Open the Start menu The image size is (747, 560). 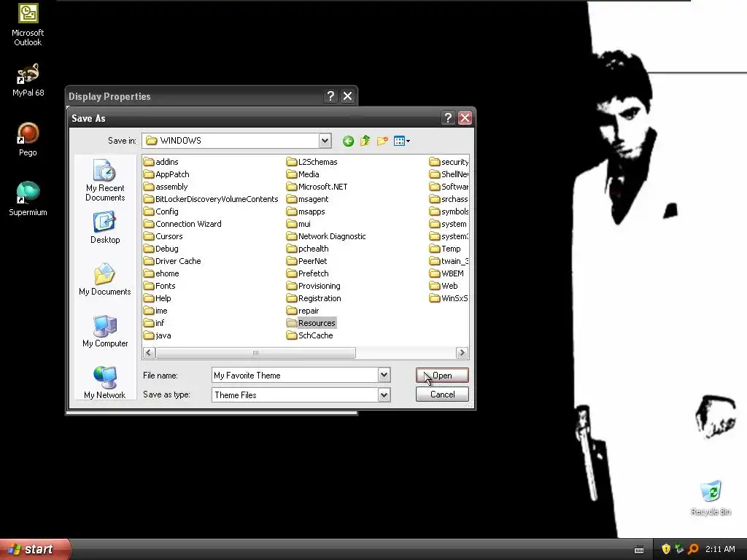tap(35, 549)
